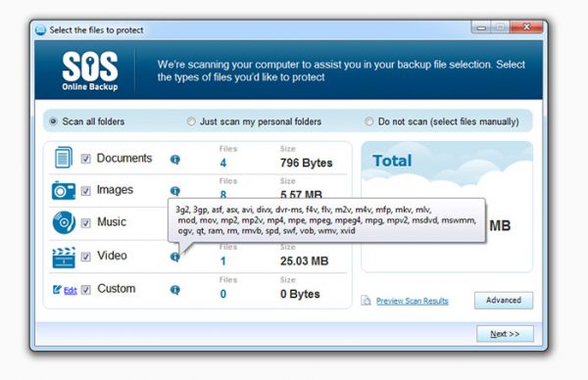Image resolution: width=588 pixels, height=380 pixels.
Task: Show info for Images file types
Action: (175, 191)
